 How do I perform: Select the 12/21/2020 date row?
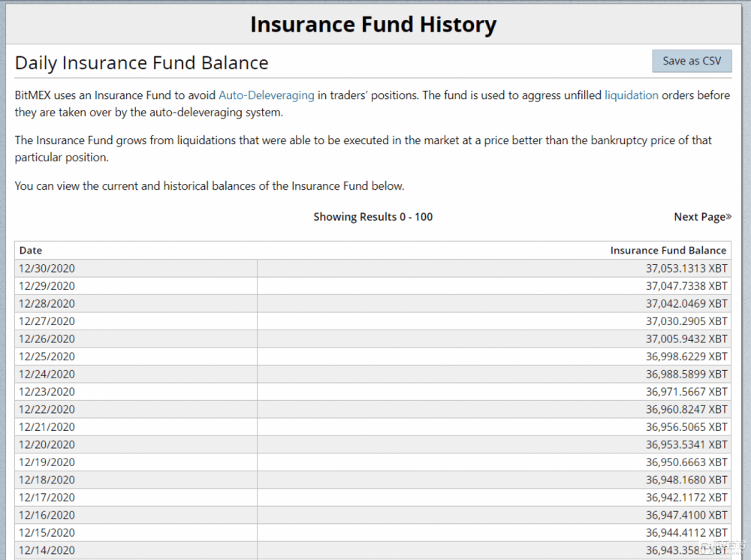(x=47, y=427)
